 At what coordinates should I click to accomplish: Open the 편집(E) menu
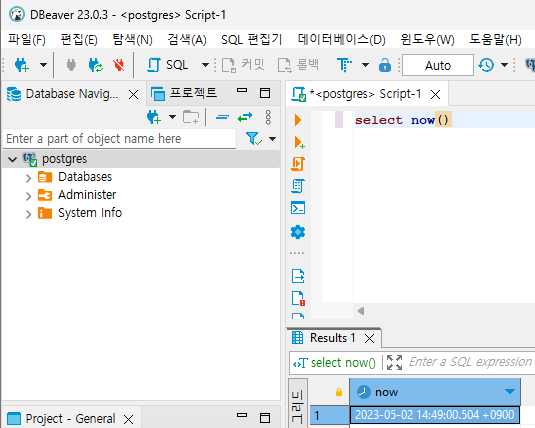pos(79,40)
